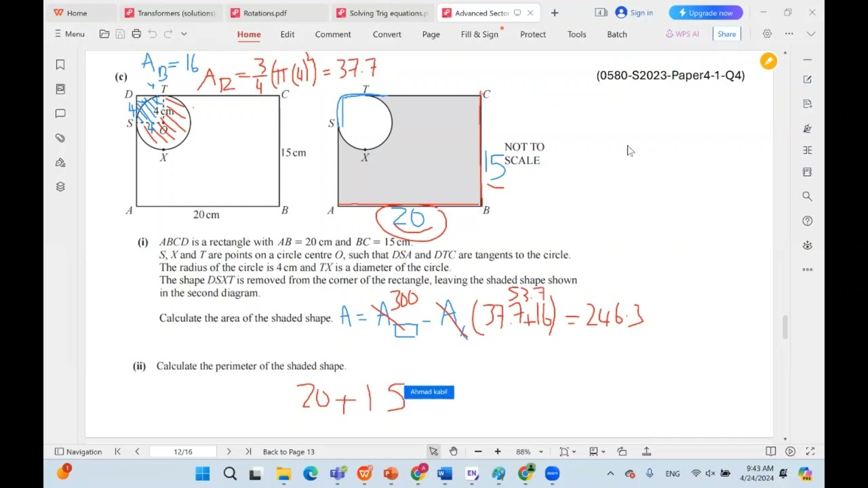
Task: Click the redo arrow icon
Action: [168, 34]
